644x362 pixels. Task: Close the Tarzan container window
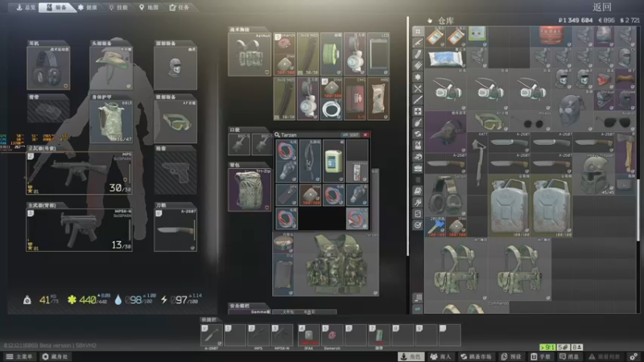365,134
